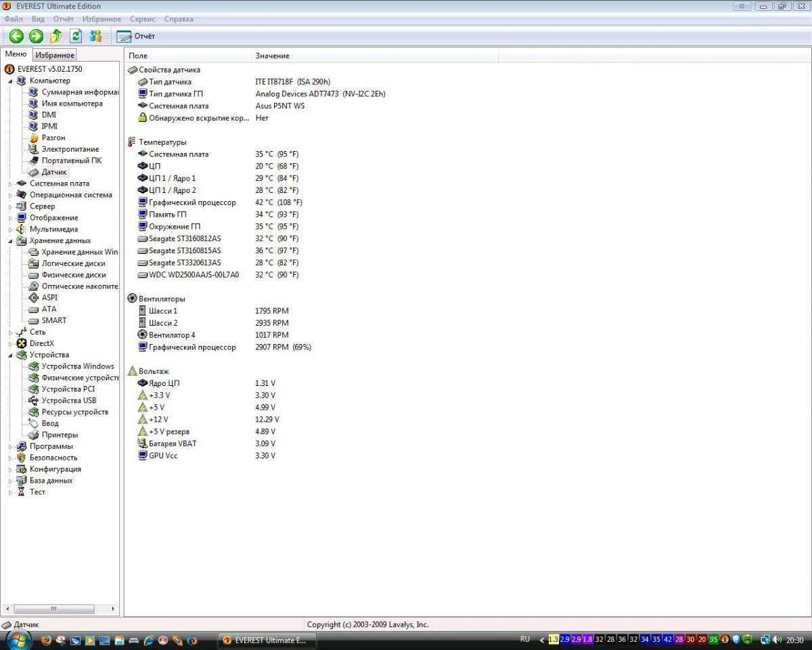Expand the Сеть tree node

pyautogui.click(x=10, y=332)
